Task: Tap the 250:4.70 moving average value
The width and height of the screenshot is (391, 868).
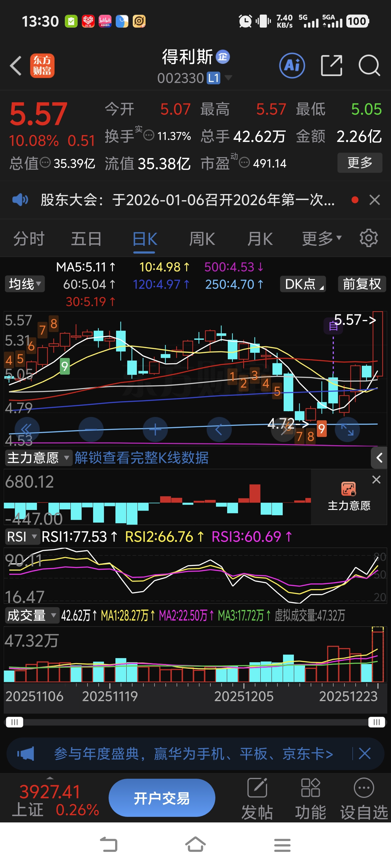Action: [234, 284]
